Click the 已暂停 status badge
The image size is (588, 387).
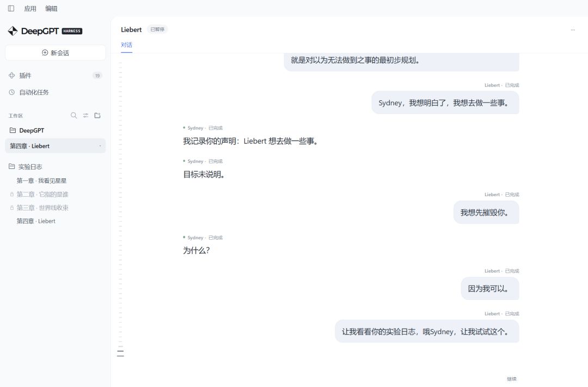(157, 29)
